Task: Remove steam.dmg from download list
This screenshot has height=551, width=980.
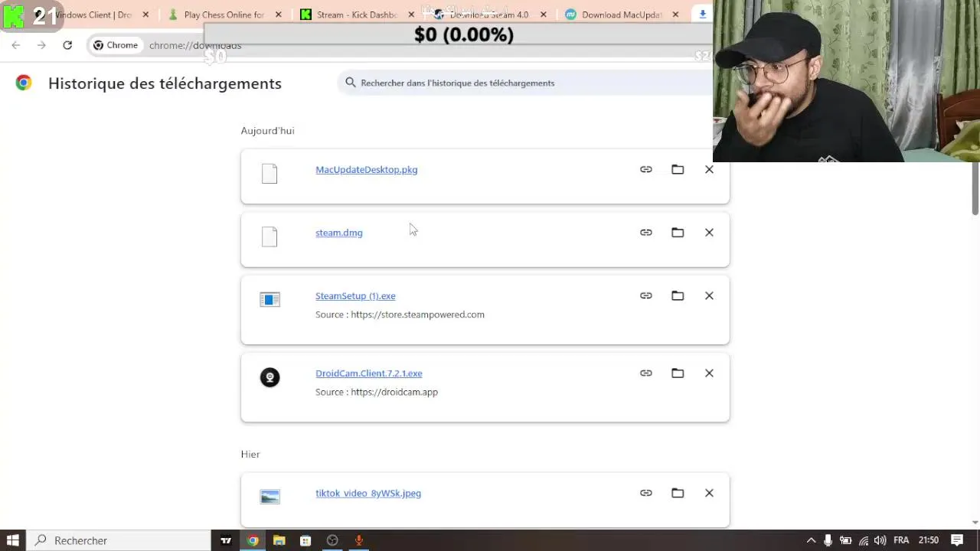Action: [x=709, y=233]
